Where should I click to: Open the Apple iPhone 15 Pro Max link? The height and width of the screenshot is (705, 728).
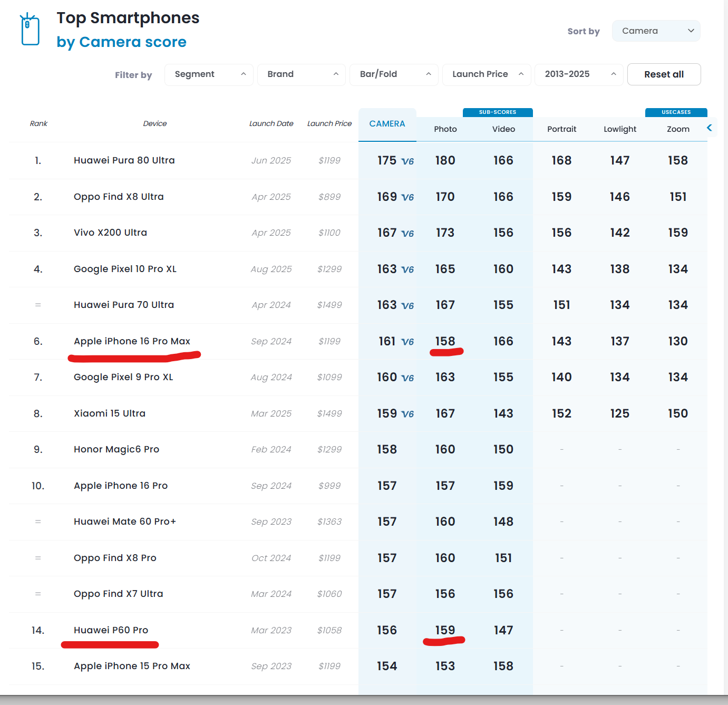132,666
